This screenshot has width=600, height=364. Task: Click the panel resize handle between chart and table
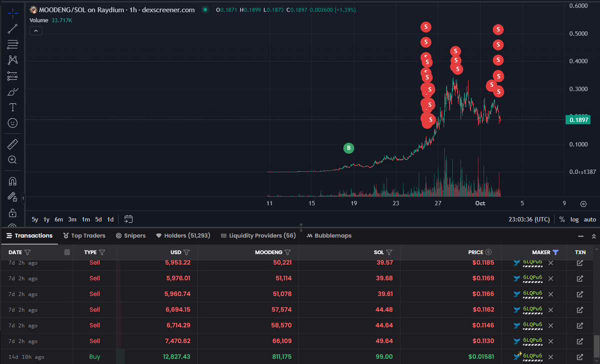[x=301, y=227]
